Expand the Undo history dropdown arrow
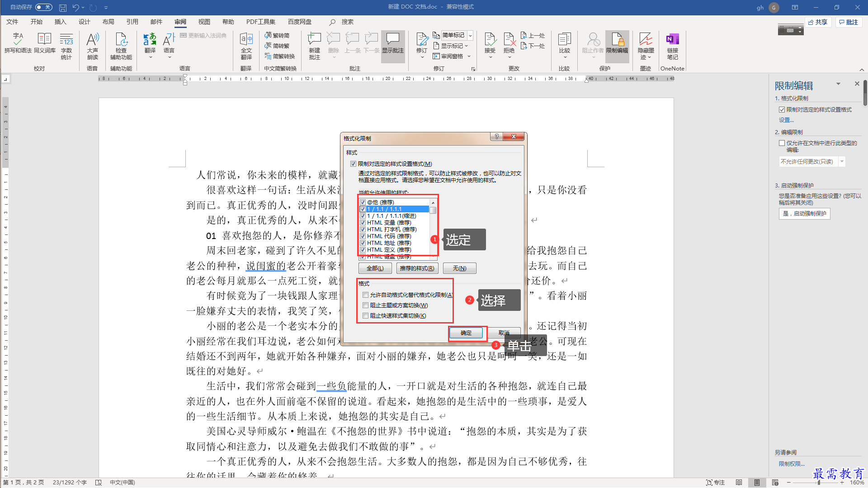 pyautogui.click(x=83, y=8)
